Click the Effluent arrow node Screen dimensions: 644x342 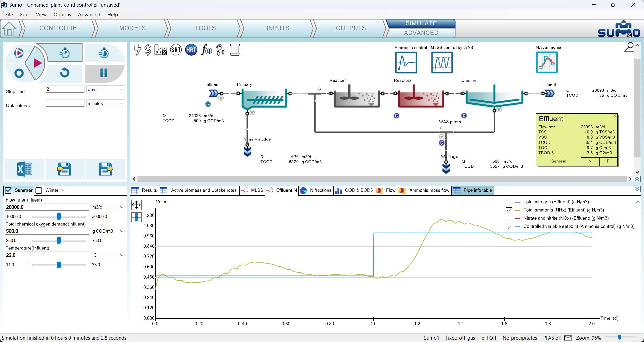[550, 93]
